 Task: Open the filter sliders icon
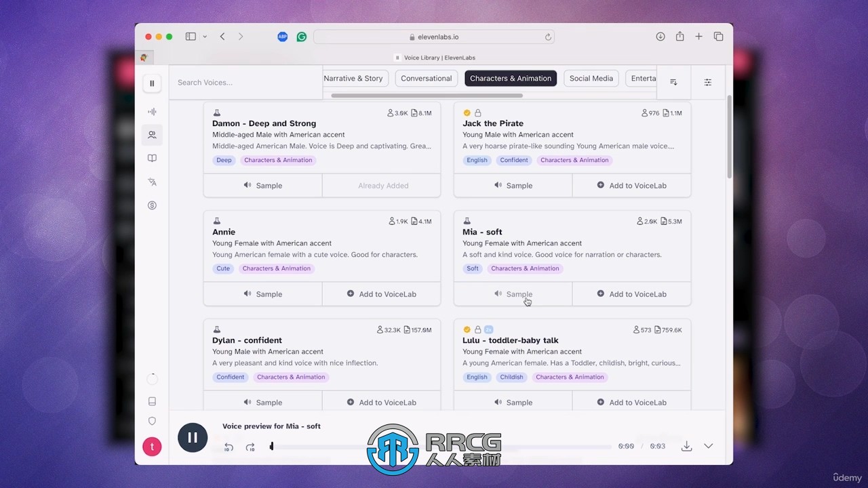click(x=708, y=82)
